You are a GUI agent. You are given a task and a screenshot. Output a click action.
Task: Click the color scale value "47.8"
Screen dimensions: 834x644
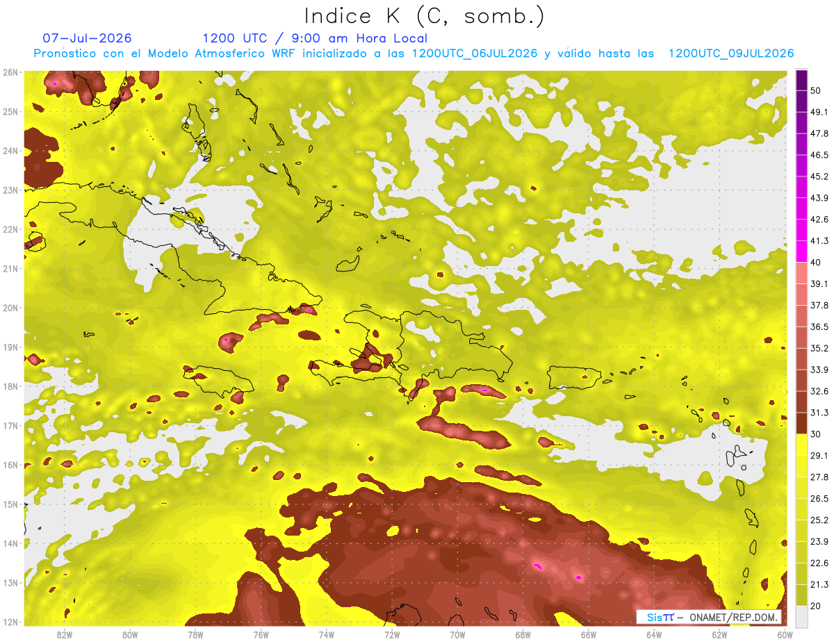coord(819,133)
